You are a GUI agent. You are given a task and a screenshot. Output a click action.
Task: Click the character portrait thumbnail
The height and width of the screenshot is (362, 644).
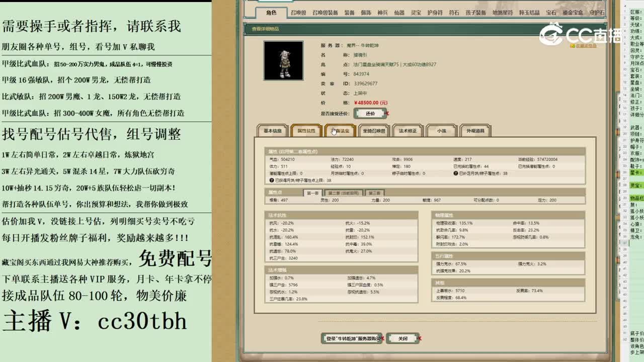pos(283,60)
